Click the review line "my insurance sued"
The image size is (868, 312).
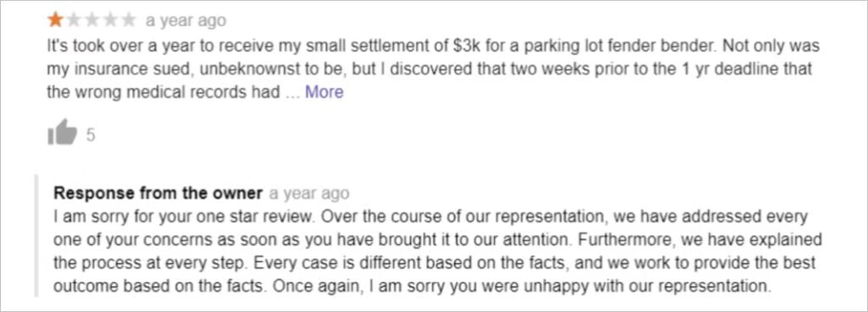(x=429, y=70)
